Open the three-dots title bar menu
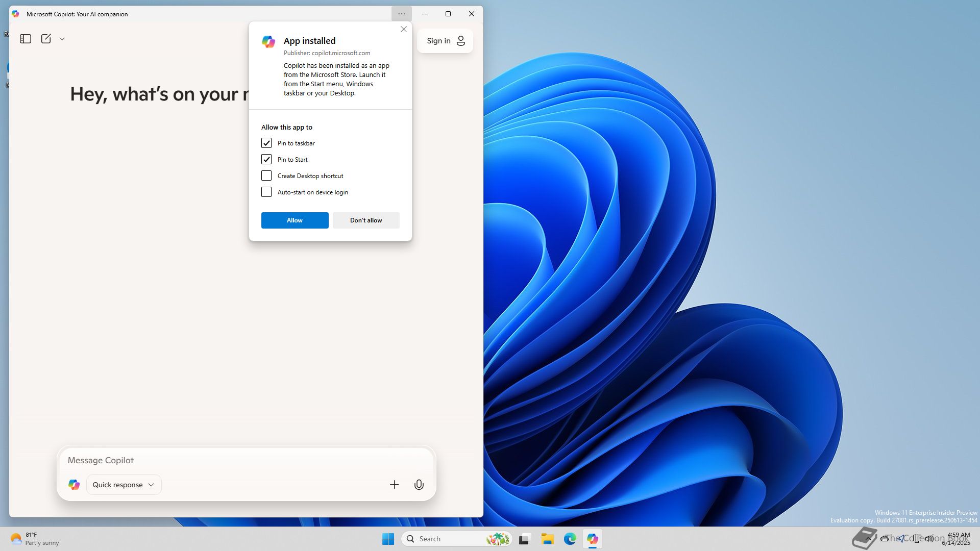Screen dimensions: 980x551 (401, 14)
